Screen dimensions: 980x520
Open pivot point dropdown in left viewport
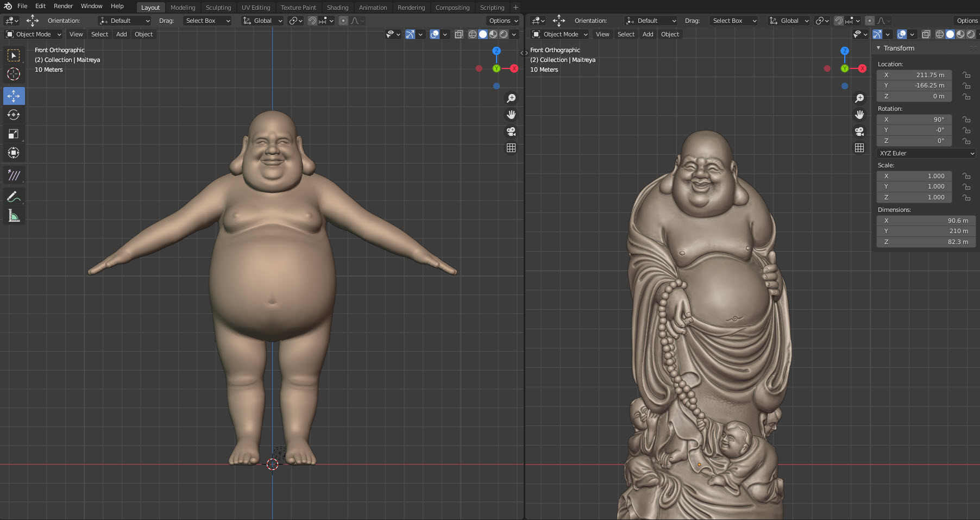point(296,21)
